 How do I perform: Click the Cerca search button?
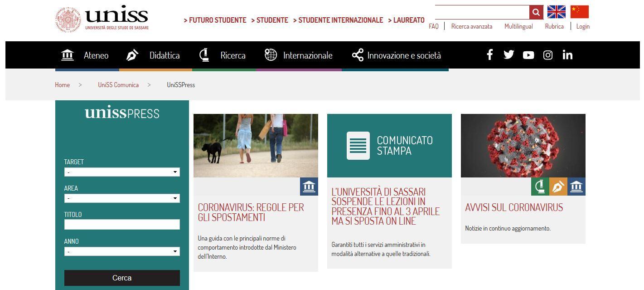(x=122, y=277)
